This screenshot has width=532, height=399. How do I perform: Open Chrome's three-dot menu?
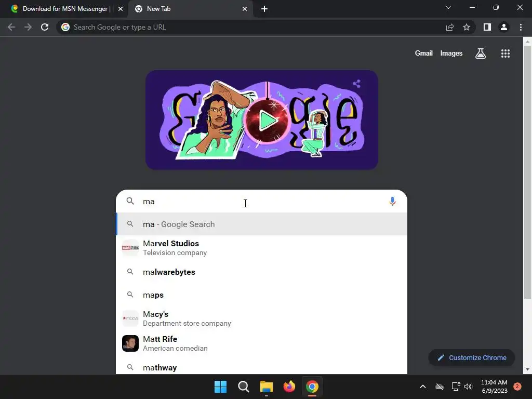(x=521, y=27)
